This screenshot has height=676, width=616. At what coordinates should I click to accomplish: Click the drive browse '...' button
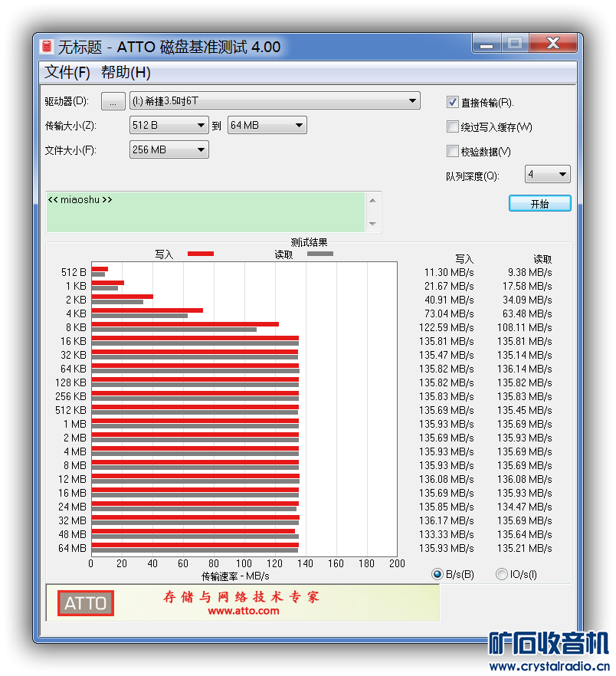pos(113,101)
